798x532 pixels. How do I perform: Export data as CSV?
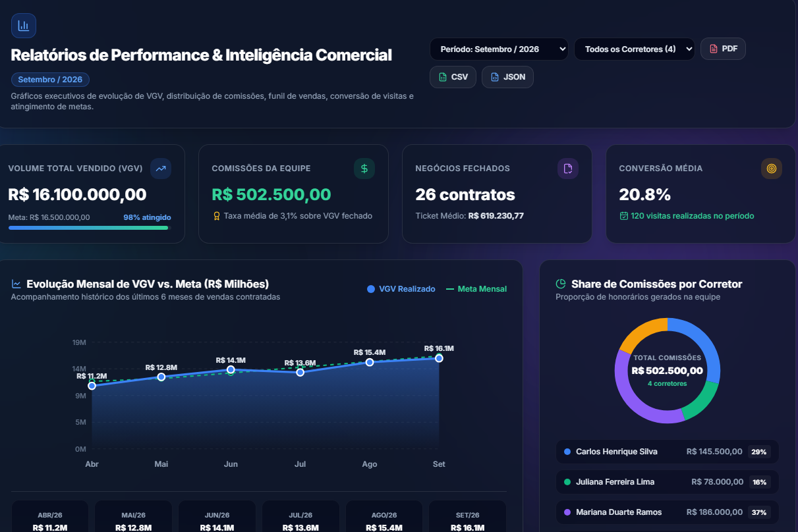click(453, 77)
